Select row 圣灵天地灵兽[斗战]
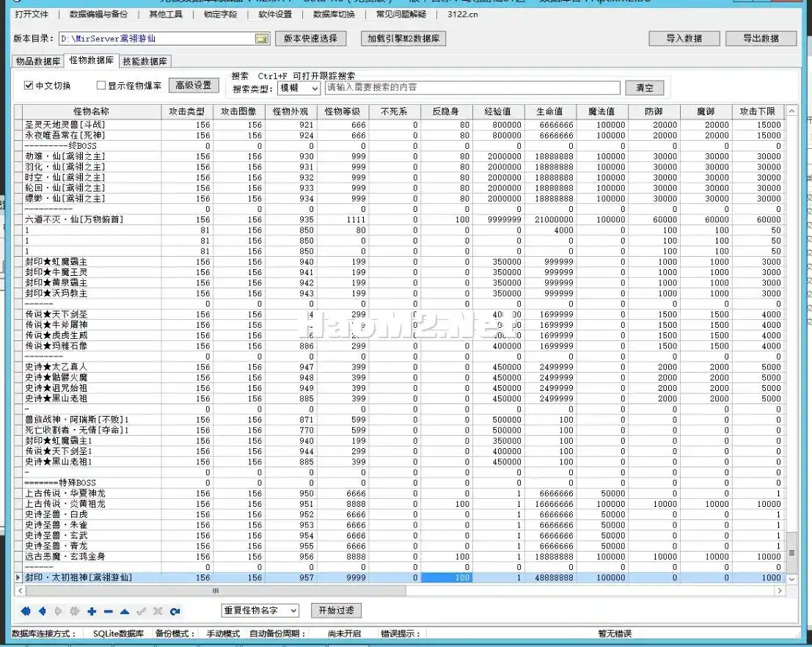The height and width of the screenshot is (647, 812). [x=399, y=125]
